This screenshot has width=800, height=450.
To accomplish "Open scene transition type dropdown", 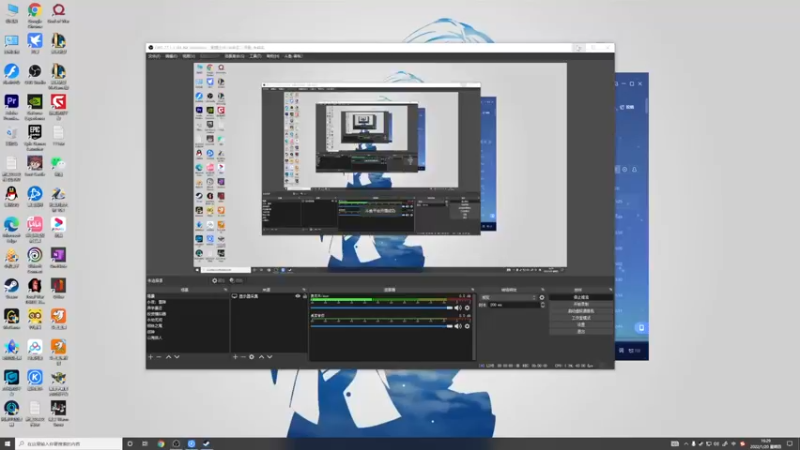I will [509, 297].
